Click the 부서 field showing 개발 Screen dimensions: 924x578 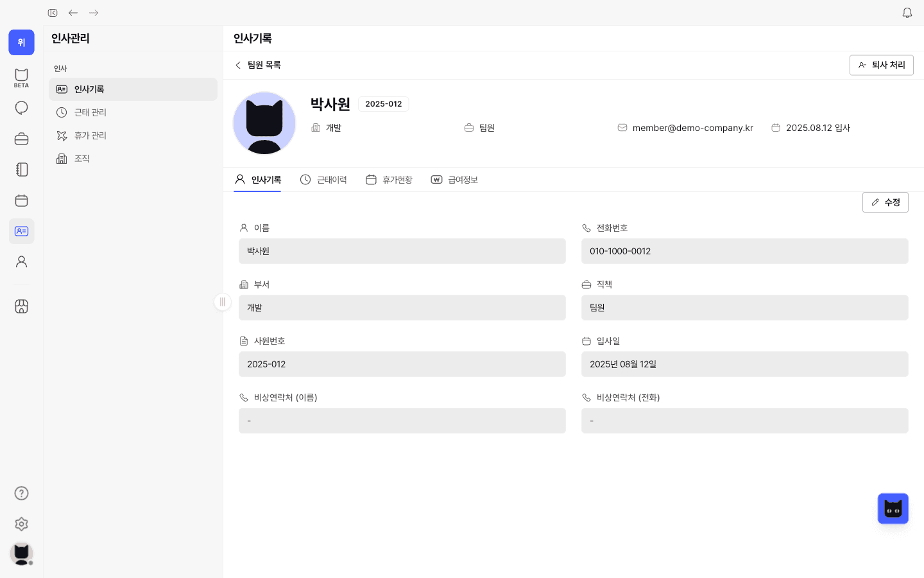(x=402, y=308)
